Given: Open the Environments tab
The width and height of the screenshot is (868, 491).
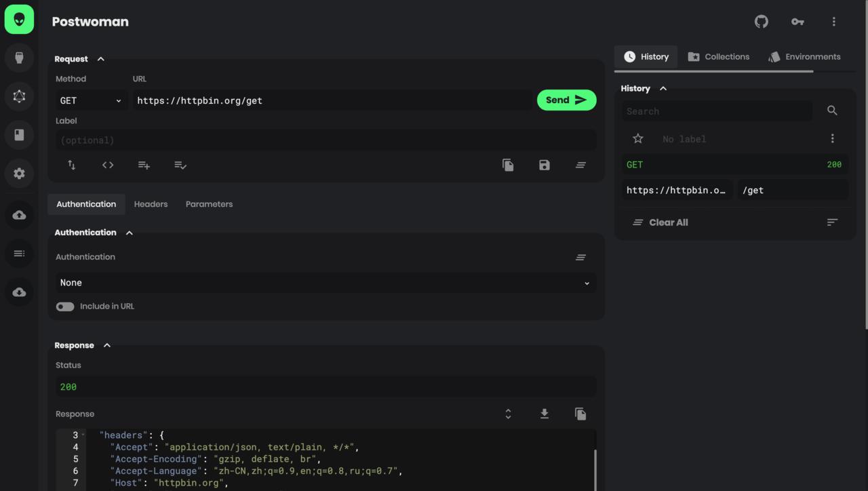Looking at the screenshot, I should pyautogui.click(x=804, y=57).
